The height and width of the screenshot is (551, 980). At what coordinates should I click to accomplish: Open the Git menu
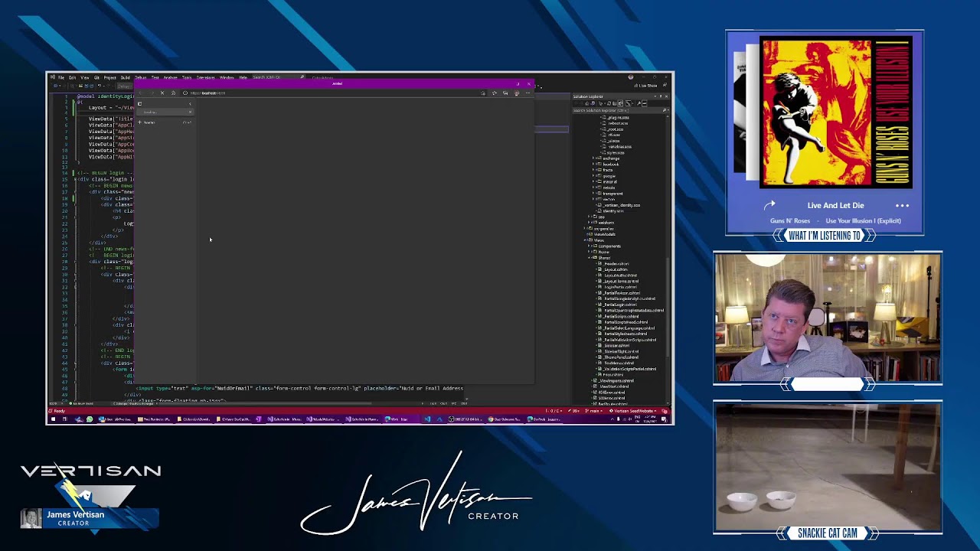[x=96, y=77]
